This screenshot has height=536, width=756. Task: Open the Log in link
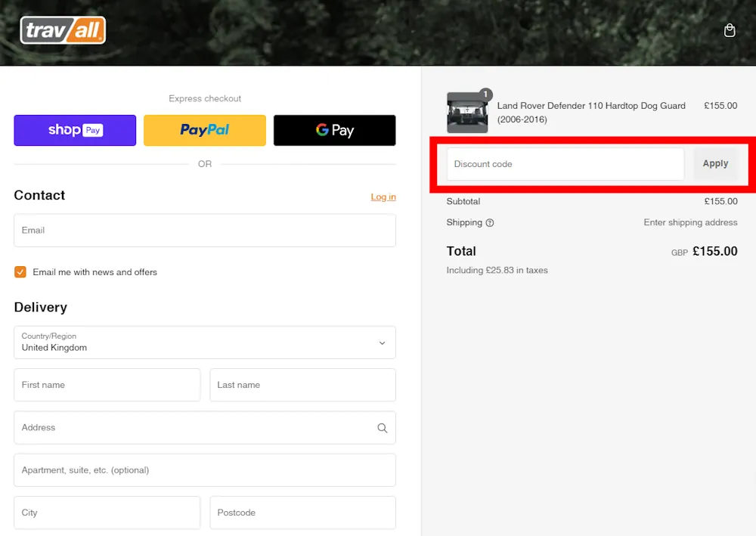[x=383, y=197]
